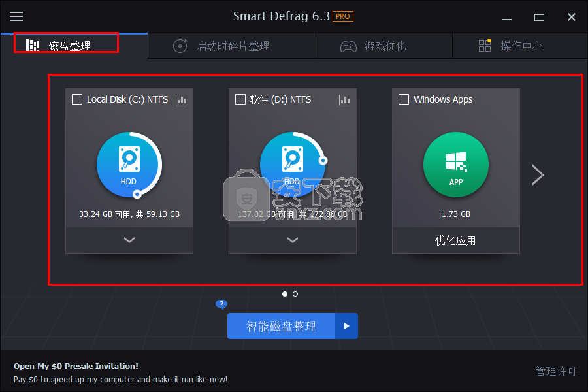
Task: Expand options chevron under D: drive
Action: tap(293, 240)
